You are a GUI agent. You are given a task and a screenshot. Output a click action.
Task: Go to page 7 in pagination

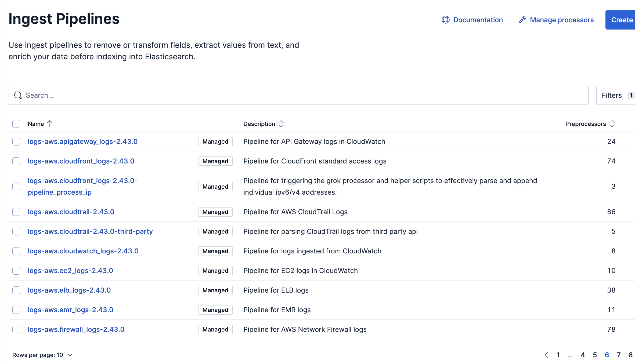(x=619, y=355)
